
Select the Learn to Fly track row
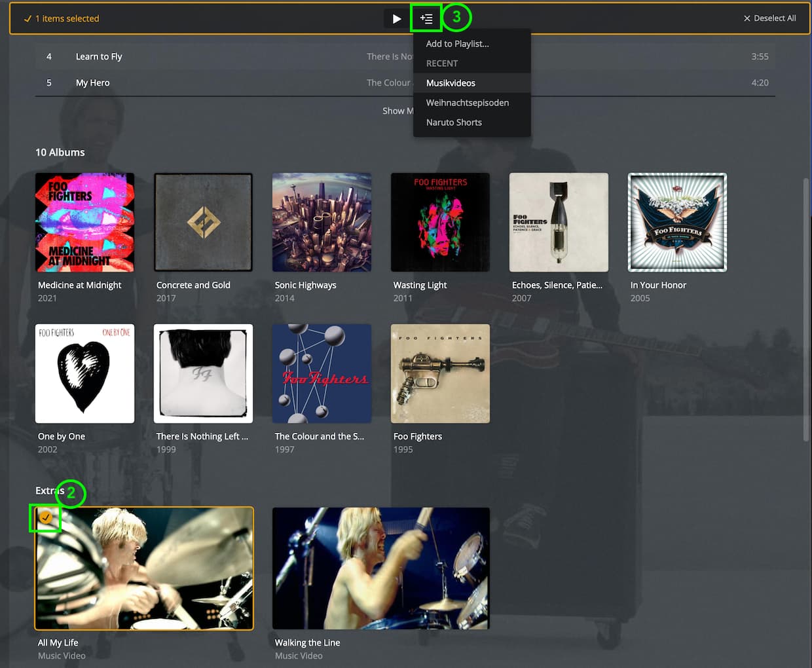(x=405, y=57)
